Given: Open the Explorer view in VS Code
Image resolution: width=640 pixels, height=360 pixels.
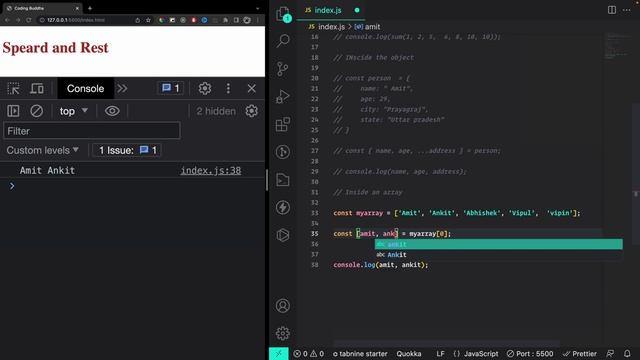Looking at the screenshot, I should [282, 14].
